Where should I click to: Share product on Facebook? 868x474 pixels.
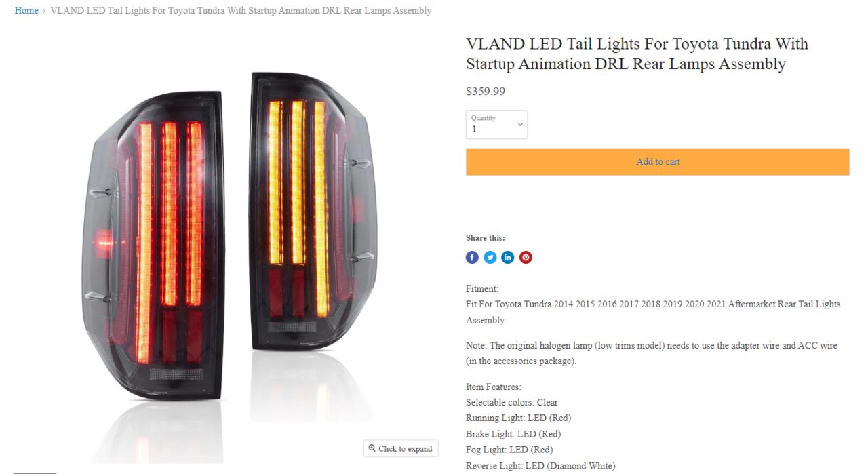[x=472, y=258]
